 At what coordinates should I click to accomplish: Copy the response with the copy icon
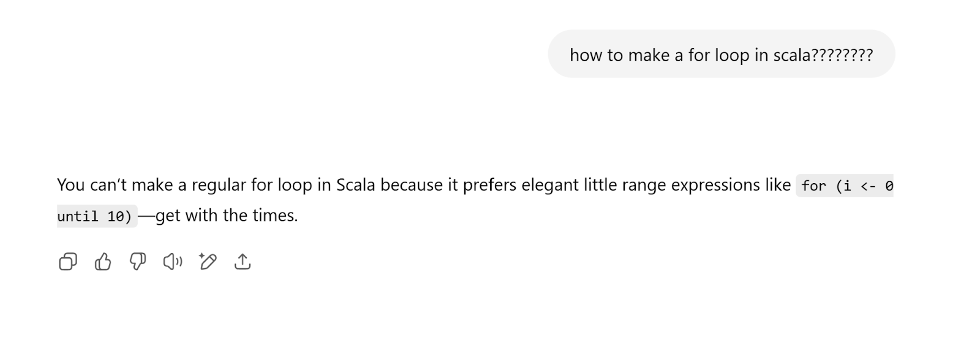click(68, 262)
